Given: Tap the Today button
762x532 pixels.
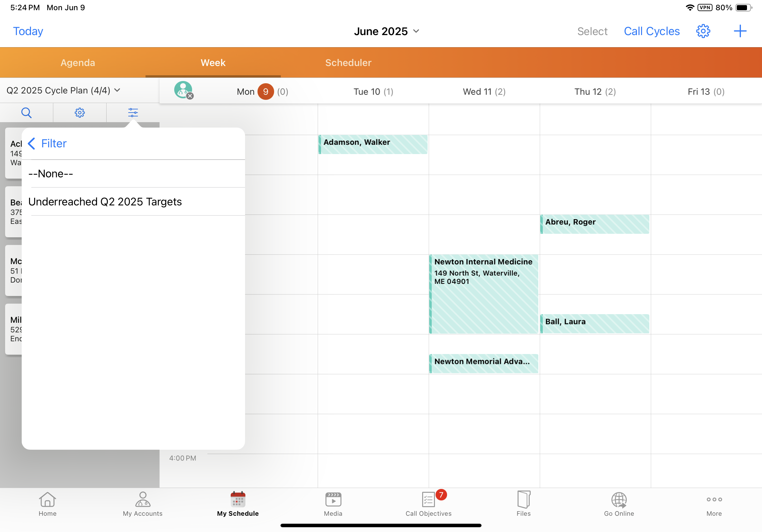Looking at the screenshot, I should click(28, 31).
